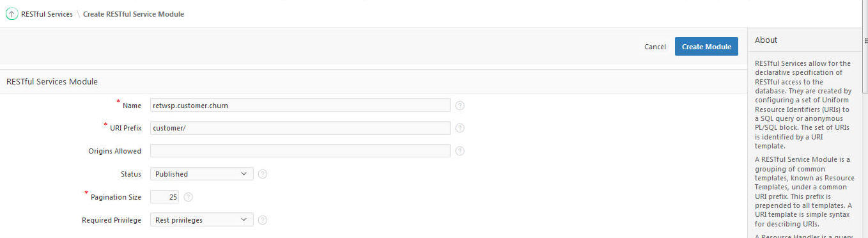This screenshot has width=868, height=238.
Task: Click into the Name text field
Action: [x=300, y=106]
